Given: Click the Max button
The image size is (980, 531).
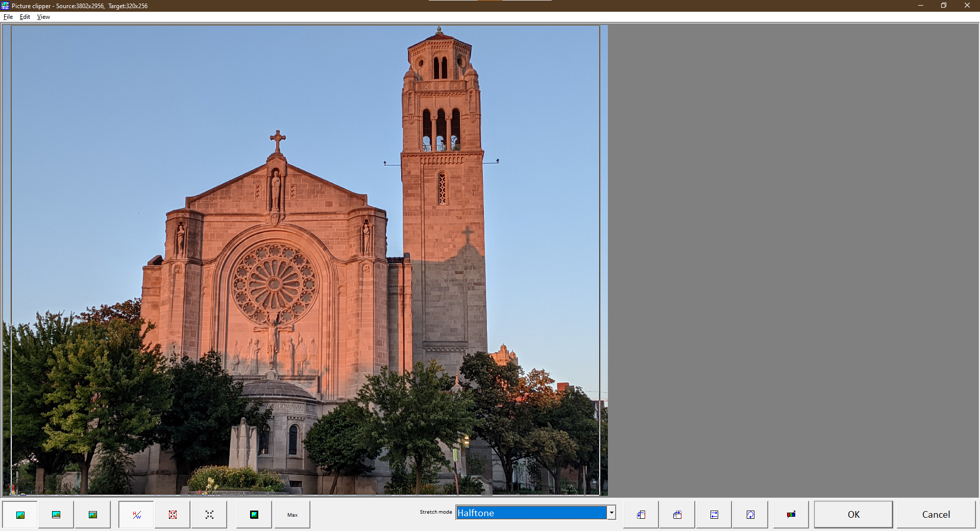Looking at the screenshot, I should coord(292,515).
